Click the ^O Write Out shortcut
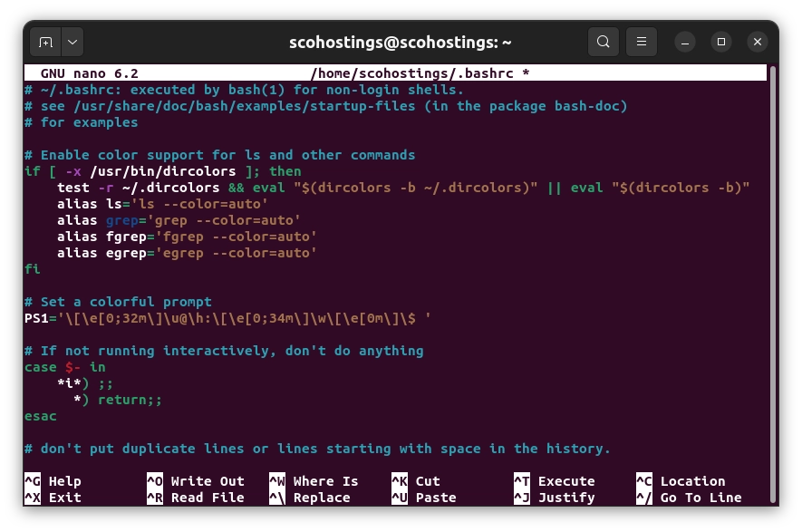Image resolution: width=802 pixels, height=532 pixels. [x=196, y=481]
